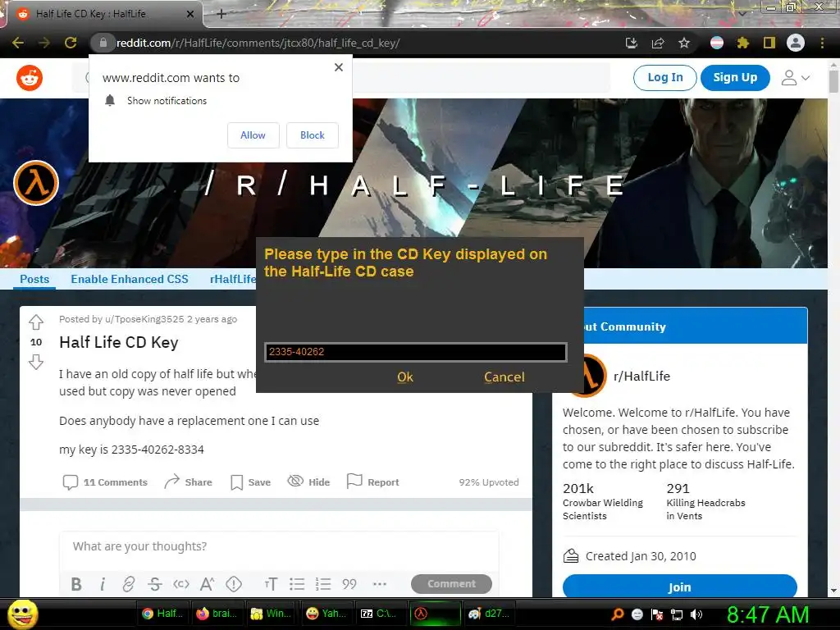Share the post
Image resolution: width=840 pixels, height=630 pixels.
(x=188, y=482)
